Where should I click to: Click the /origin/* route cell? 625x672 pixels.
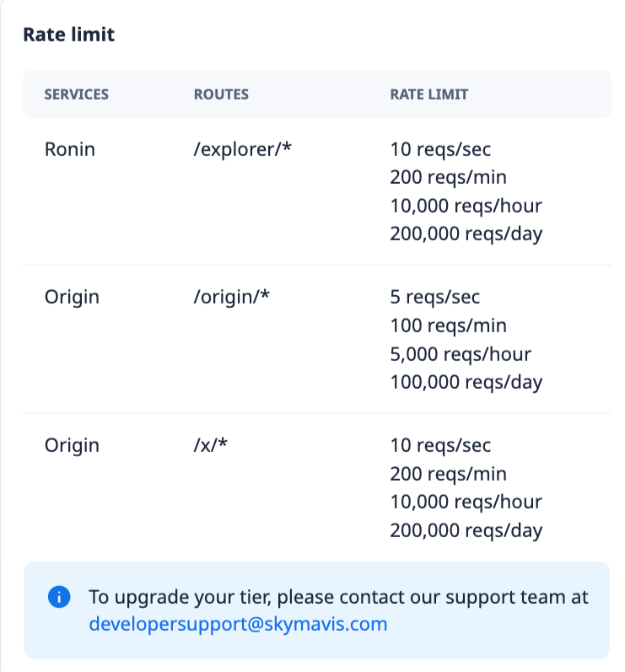click(x=231, y=297)
